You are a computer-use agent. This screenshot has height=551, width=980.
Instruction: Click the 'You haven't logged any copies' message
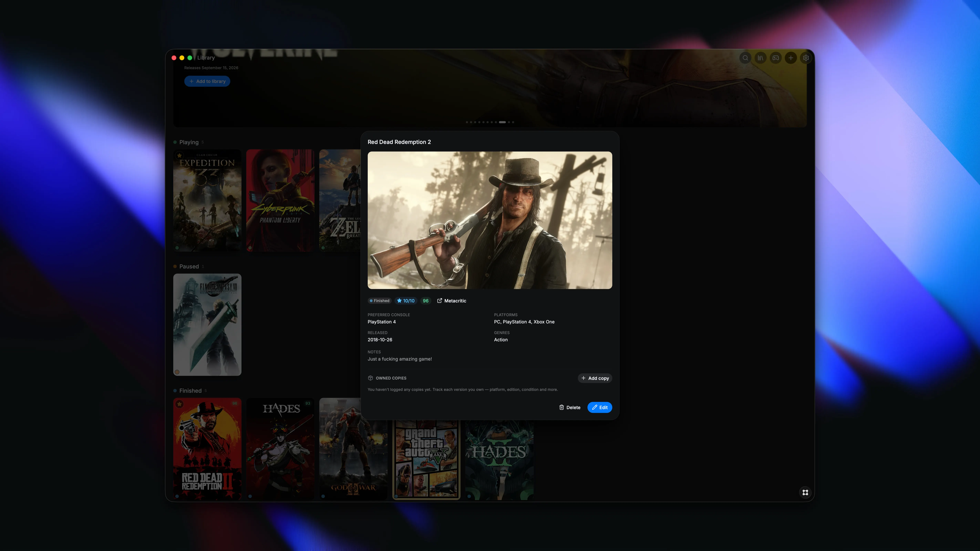(x=463, y=389)
